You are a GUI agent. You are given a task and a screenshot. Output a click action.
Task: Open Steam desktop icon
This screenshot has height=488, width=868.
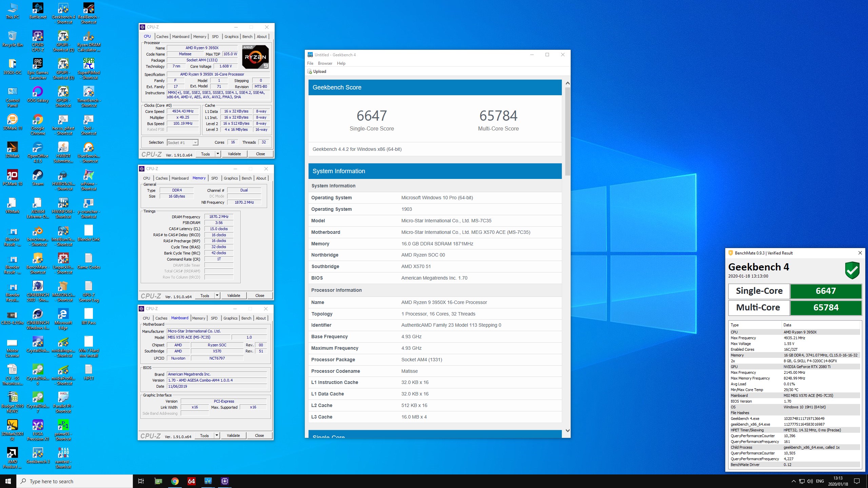(38, 178)
